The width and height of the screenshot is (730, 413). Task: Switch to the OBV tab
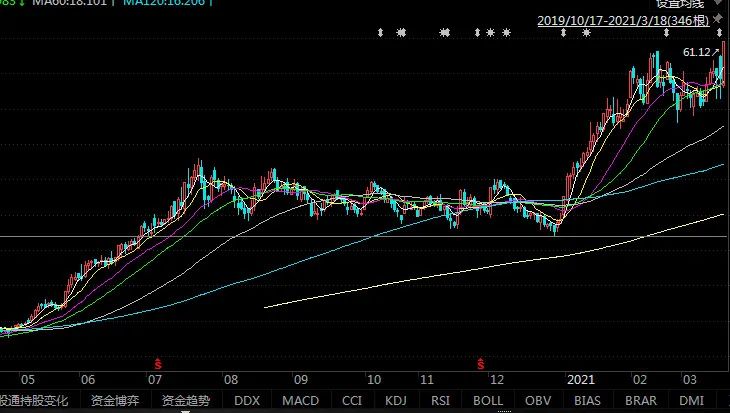pos(538,401)
